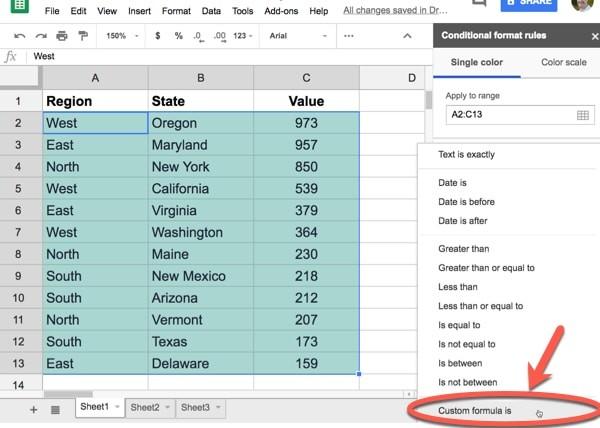Open the Arial font dropdown
Image resolution: width=600 pixels, height=428 pixels.
[298, 36]
